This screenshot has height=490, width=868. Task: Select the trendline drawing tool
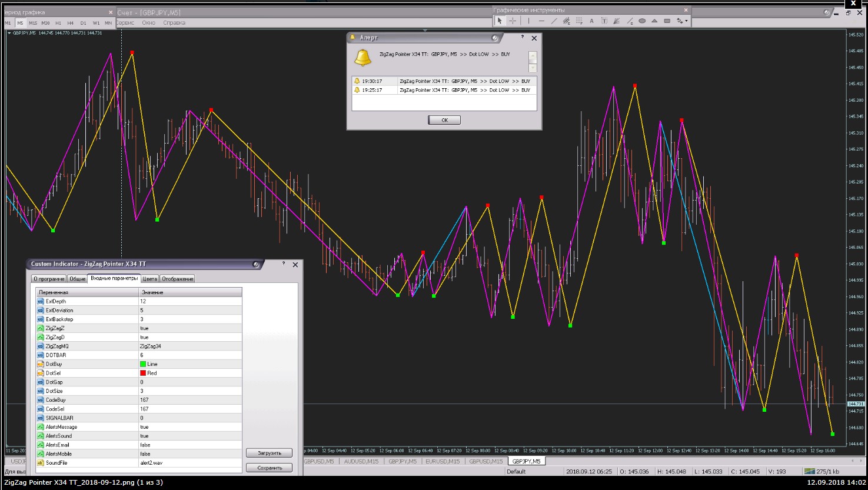coord(554,21)
